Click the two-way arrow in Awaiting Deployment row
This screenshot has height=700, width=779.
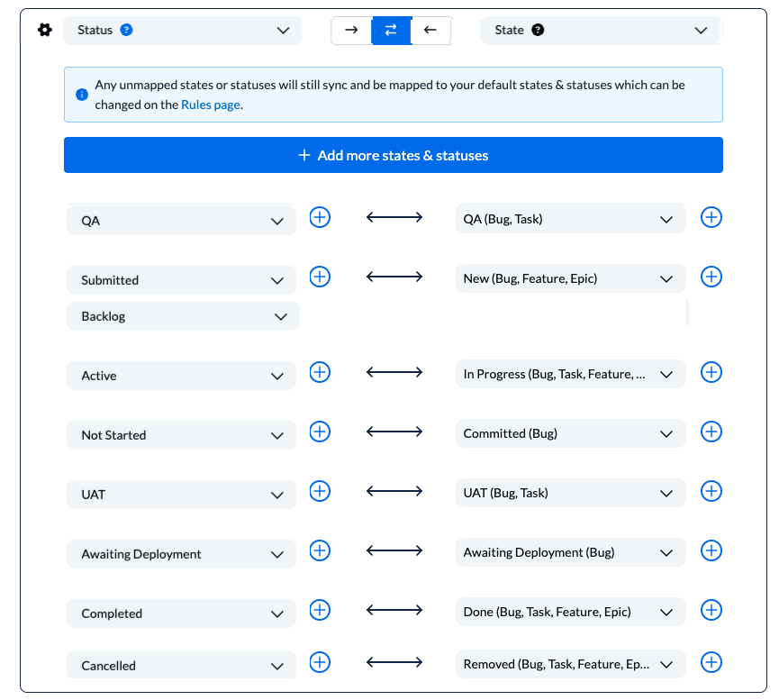click(394, 550)
